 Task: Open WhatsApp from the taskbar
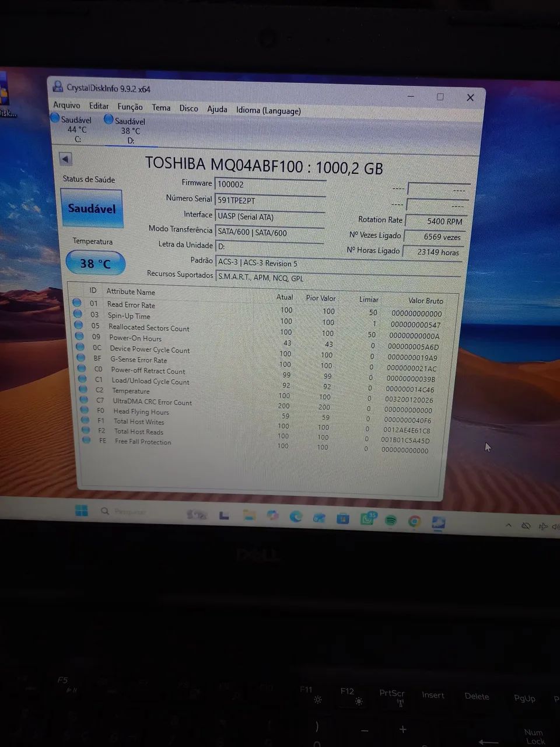(x=367, y=518)
